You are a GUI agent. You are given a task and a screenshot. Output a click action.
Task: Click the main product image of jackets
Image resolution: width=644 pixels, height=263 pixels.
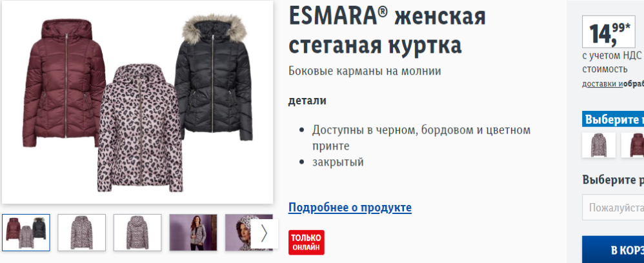coord(137,102)
